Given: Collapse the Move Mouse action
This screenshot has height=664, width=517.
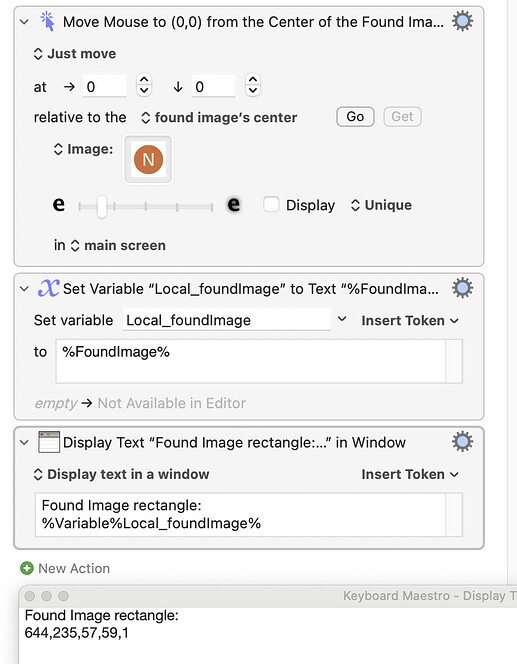Looking at the screenshot, I should tap(25, 22).
